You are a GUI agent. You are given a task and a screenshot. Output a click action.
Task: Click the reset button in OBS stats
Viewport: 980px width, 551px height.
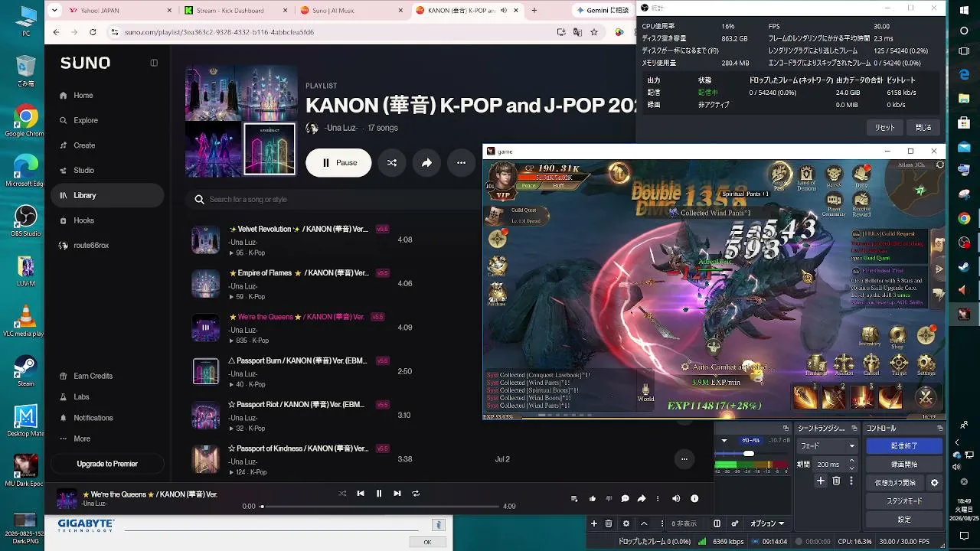coord(884,128)
